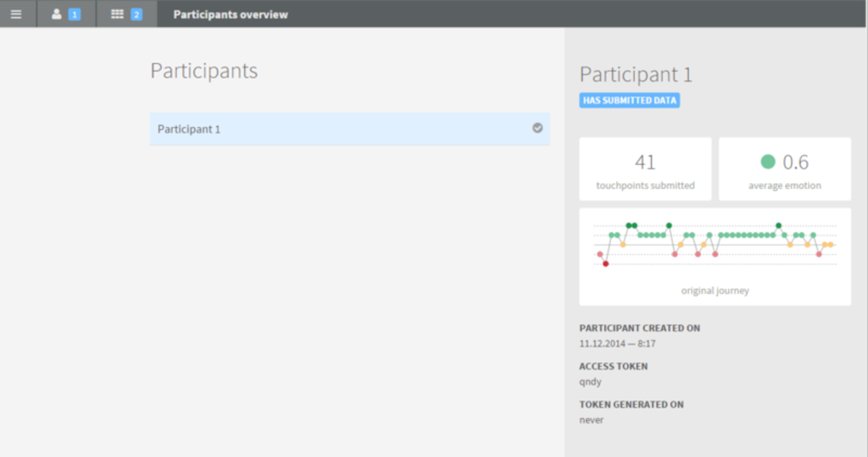Open the 41 touchpoints submitted card
The width and height of the screenshot is (868, 457).
click(x=645, y=169)
